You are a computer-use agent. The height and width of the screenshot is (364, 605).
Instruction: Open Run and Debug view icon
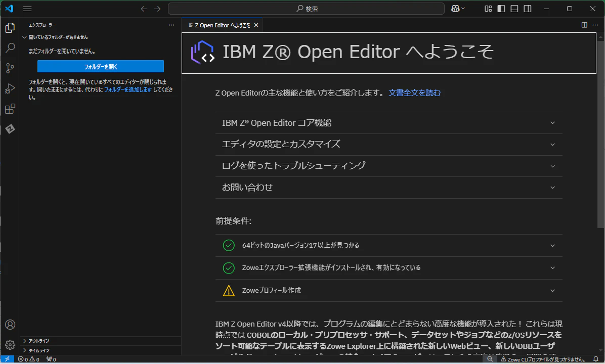pyautogui.click(x=10, y=88)
